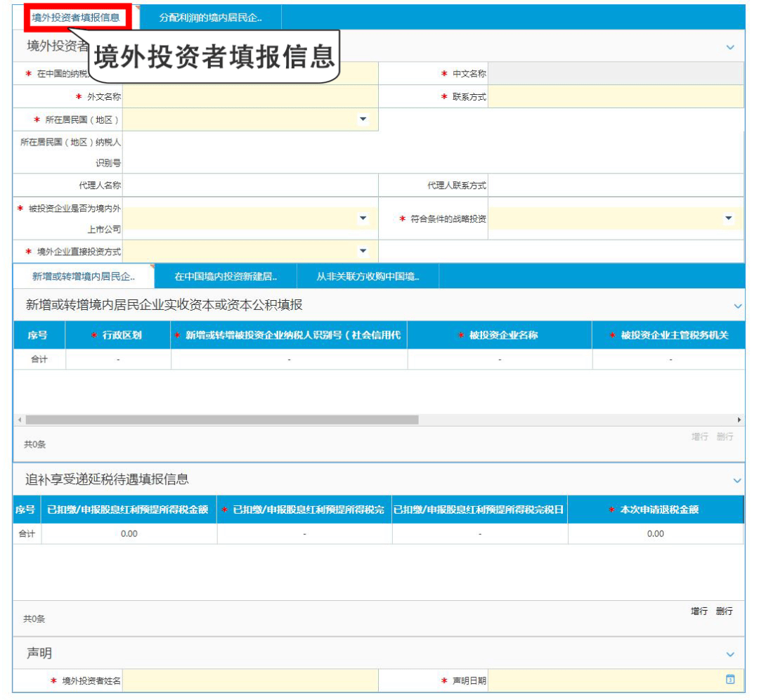The height and width of the screenshot is (700, 759).
Task: Open the 所在居民国（地区） dropdown
Action: pos(363,119)
